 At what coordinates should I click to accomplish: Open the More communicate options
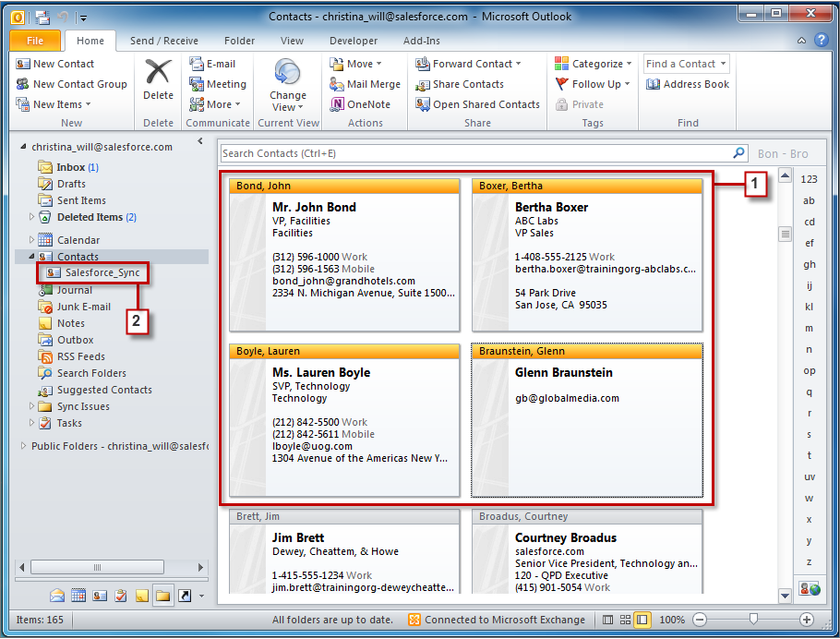coord(215,104)
